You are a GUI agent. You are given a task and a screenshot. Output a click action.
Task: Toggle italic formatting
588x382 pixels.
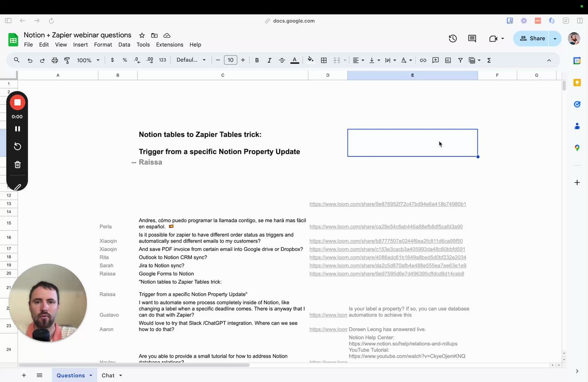269,60
